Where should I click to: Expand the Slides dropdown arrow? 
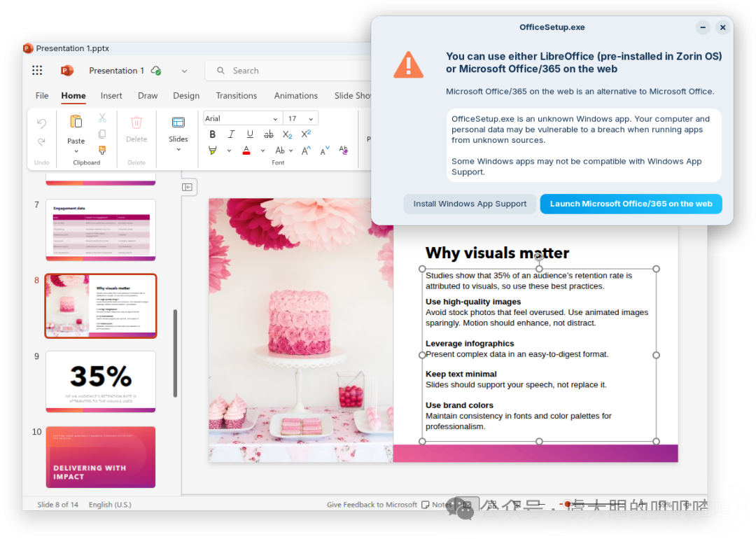pyautogui.click(x=178, y=150)
